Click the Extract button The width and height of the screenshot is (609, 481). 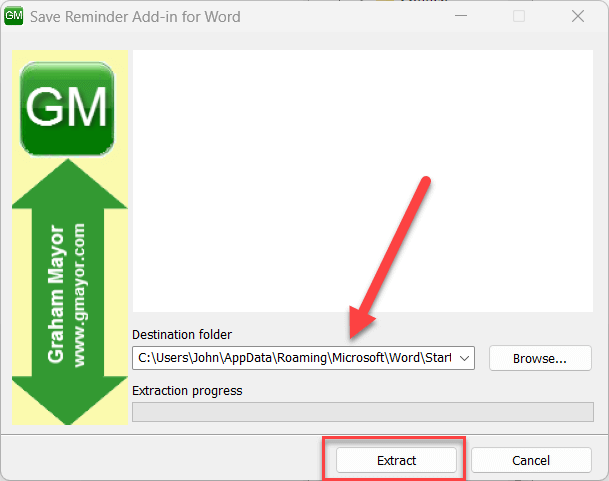pos(396,460)
